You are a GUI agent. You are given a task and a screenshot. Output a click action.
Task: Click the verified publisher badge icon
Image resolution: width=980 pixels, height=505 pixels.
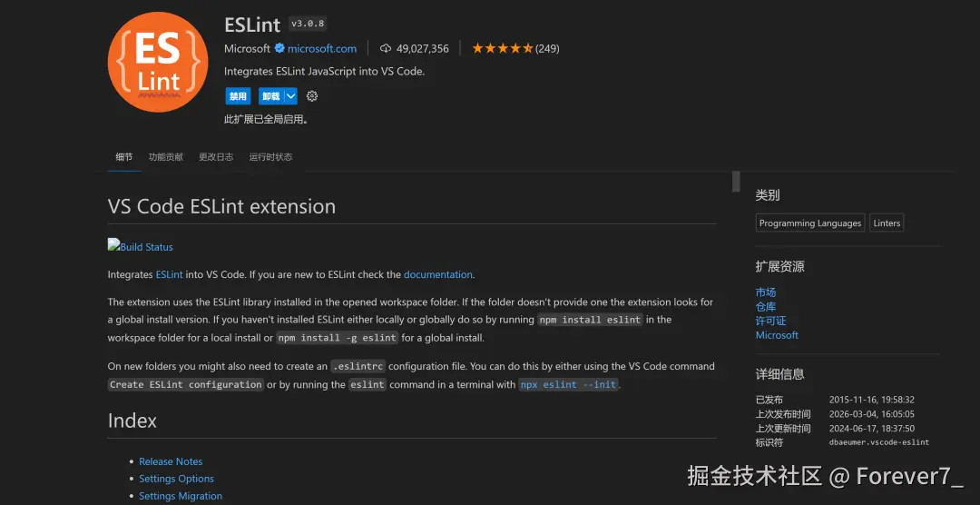(x=279, y=48)
